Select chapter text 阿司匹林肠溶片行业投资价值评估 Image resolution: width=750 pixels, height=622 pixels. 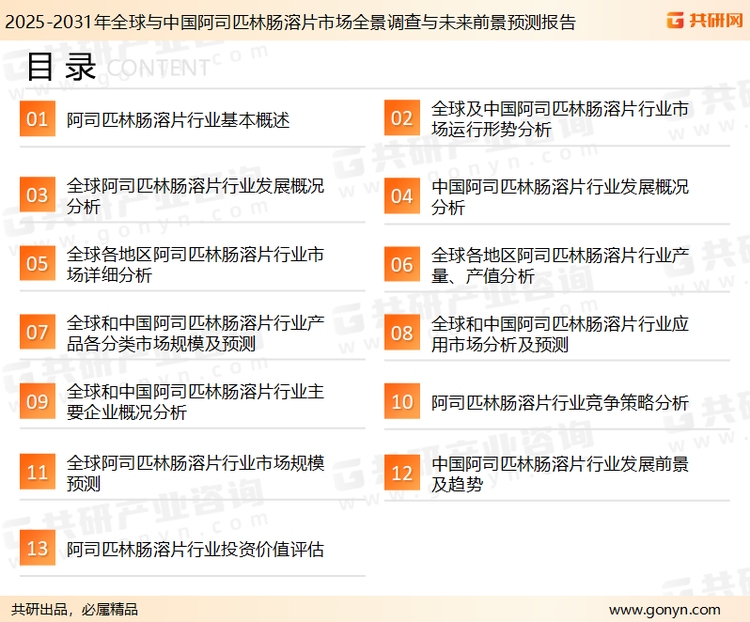[195, 549]
